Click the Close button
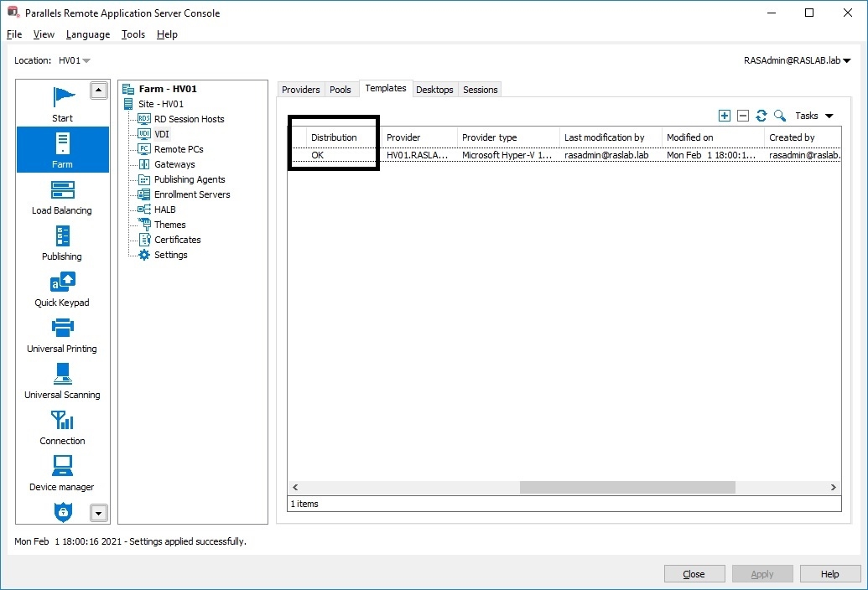The image size is (868, 590). coord(694,573)
